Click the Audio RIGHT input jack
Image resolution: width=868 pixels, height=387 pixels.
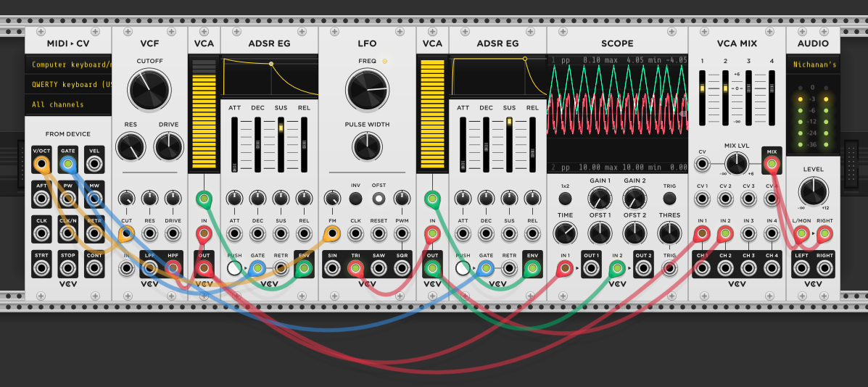coord(824,234)
